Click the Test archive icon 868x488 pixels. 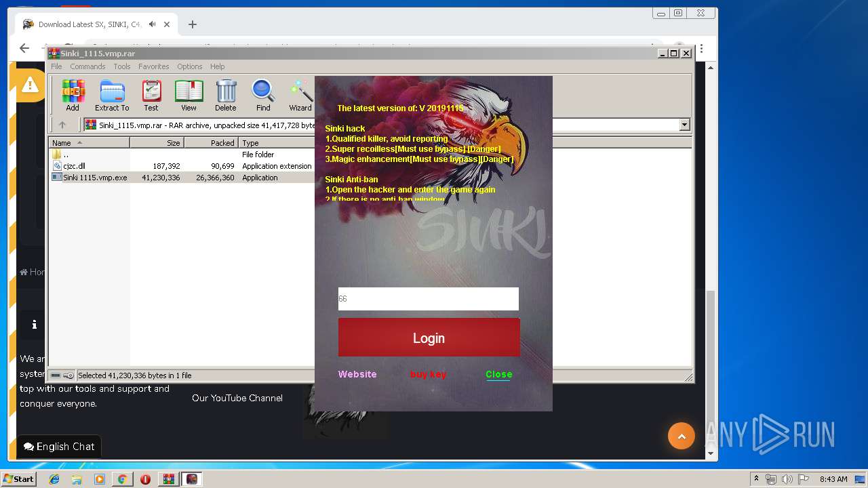151,96
